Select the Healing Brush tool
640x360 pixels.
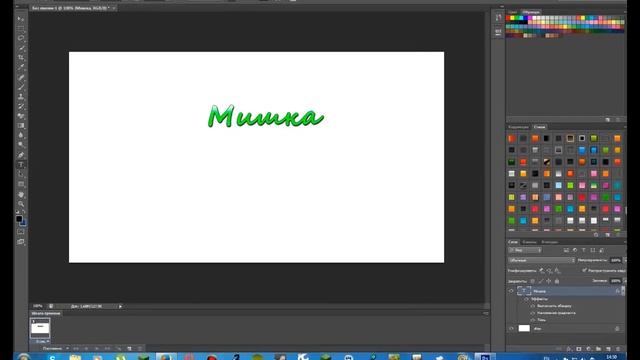pyautogui.click(x=21, y=78)
